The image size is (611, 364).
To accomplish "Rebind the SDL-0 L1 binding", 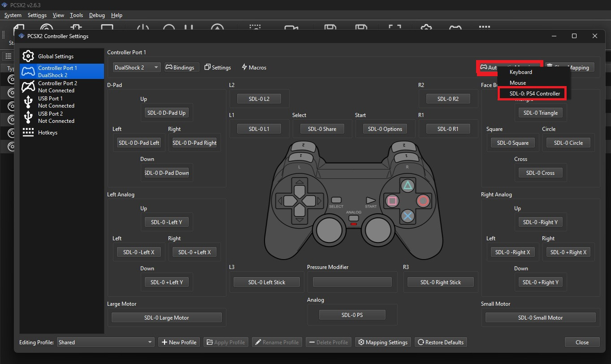I will point(259,129).
